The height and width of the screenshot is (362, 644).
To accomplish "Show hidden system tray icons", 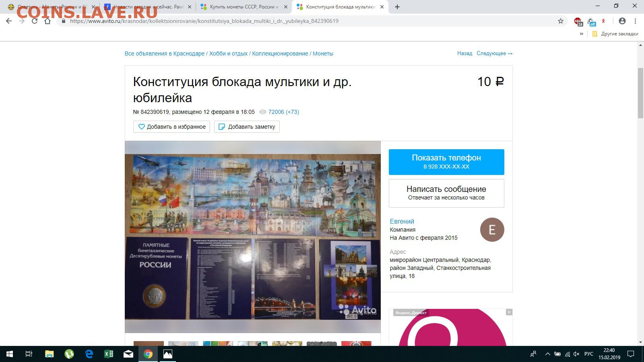I will point(547,354).
